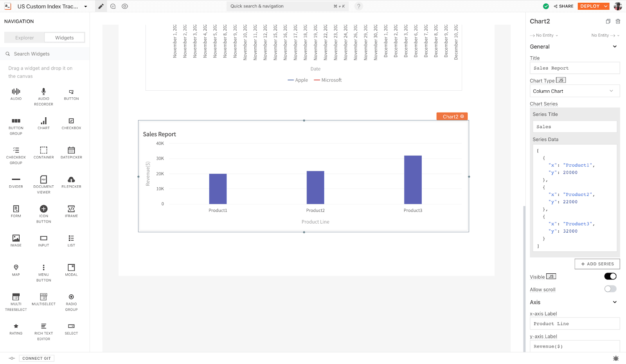Viewport: 626px width, 364px height.
Task: Toggle JS mode for Chart Type
Action: coord(561,80)
